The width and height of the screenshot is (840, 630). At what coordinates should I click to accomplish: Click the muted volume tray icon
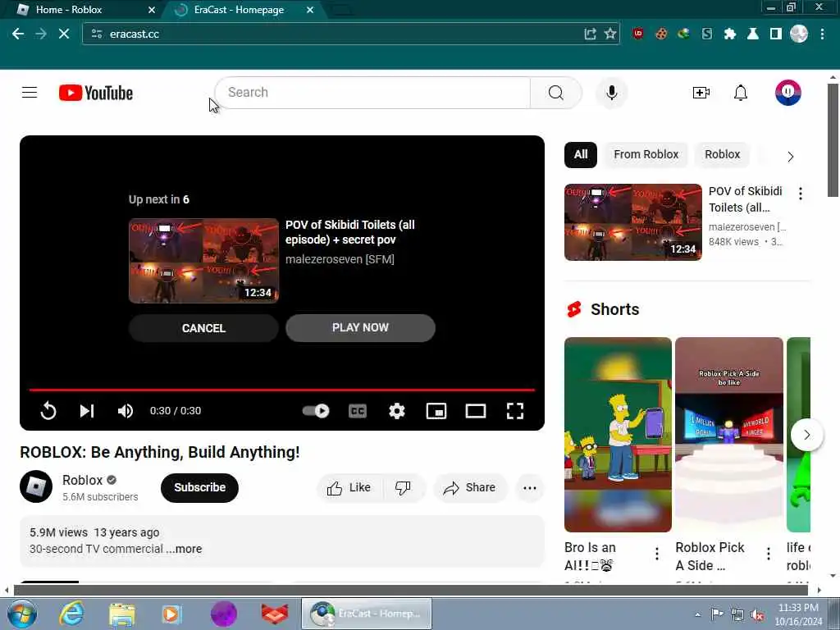pos(757,614)
